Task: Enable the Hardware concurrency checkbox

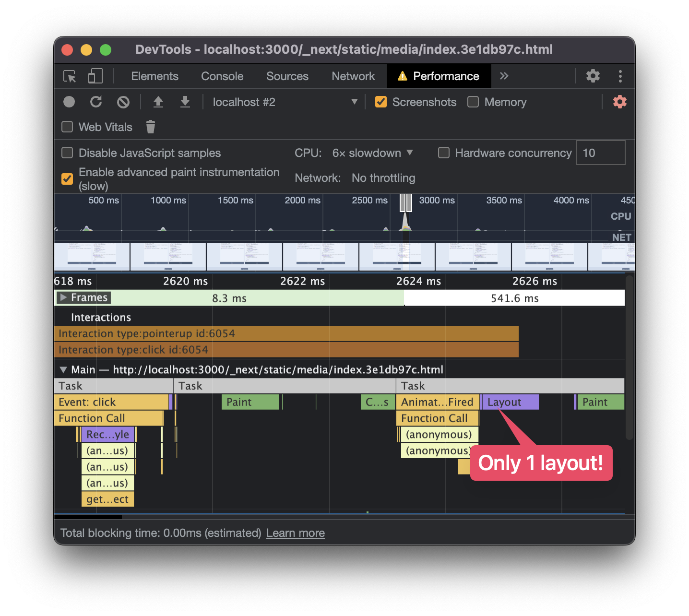Action: pyautogui.click(x=444, y=153)
